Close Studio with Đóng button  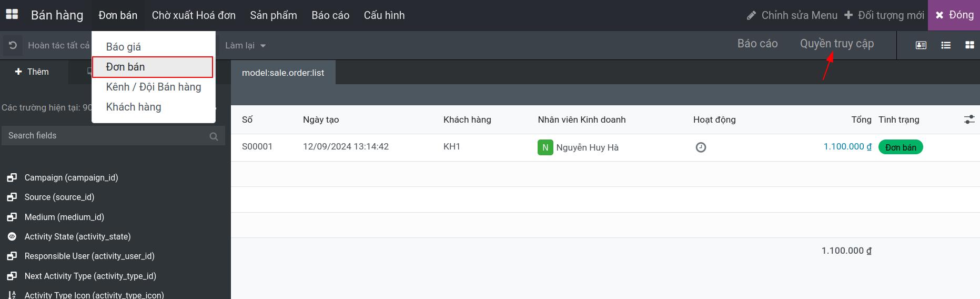click(954, 15)
